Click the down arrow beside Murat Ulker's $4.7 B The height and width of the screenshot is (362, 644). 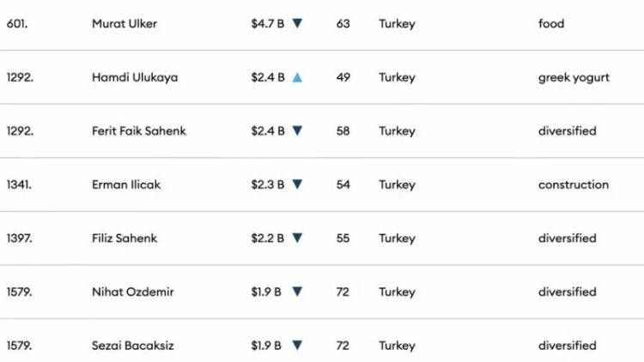pyautogui.click(x=297, y=24)
